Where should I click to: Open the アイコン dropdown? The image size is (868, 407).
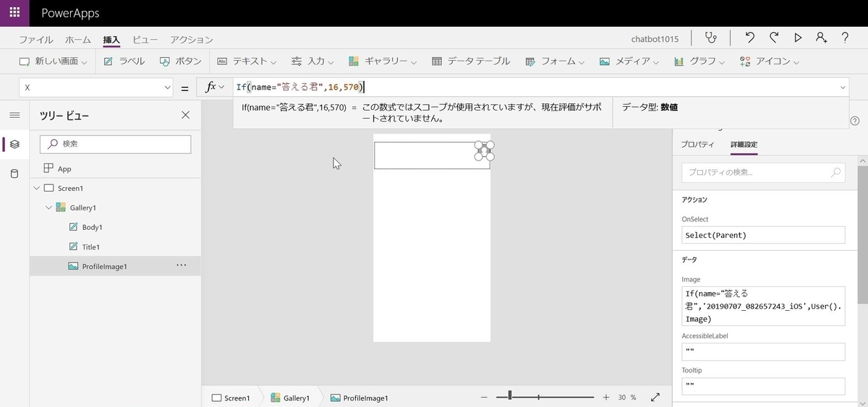[x=770, y=61]
